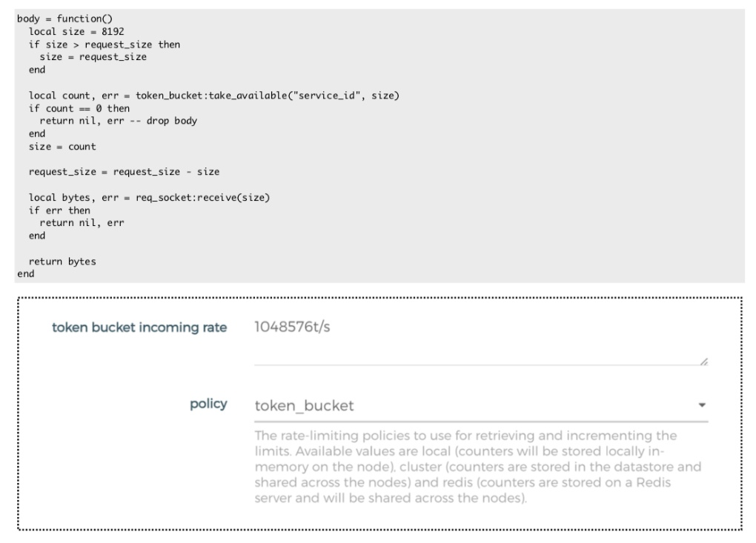Click the final 'end' of the function

click(x=25, y=274)
